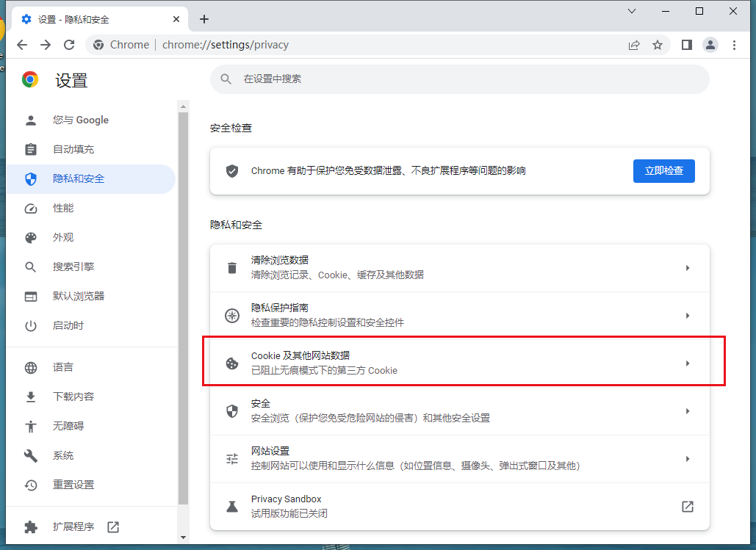Click the share page icon in address bar

tap(634, 45)
